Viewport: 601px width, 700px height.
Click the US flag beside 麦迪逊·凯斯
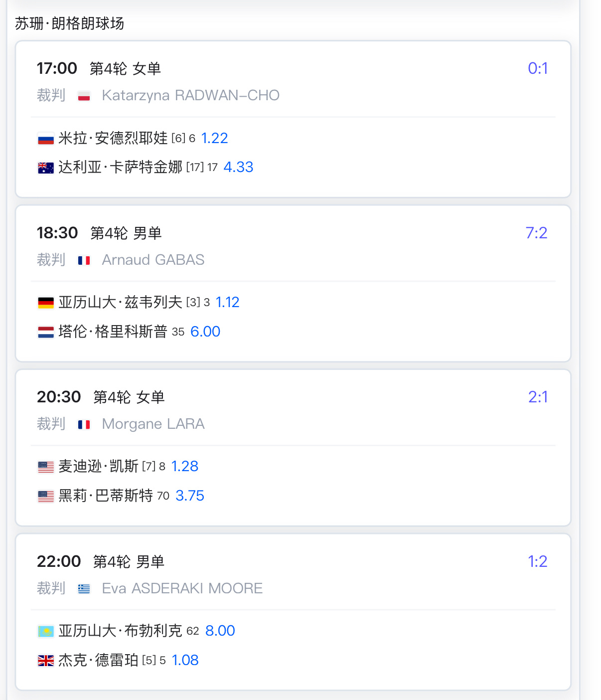click(x=46, y=467)
